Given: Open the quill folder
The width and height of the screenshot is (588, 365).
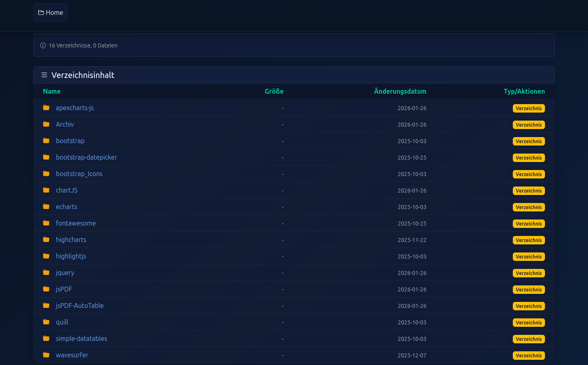Looking at the screenshot, I should [62, 322].
